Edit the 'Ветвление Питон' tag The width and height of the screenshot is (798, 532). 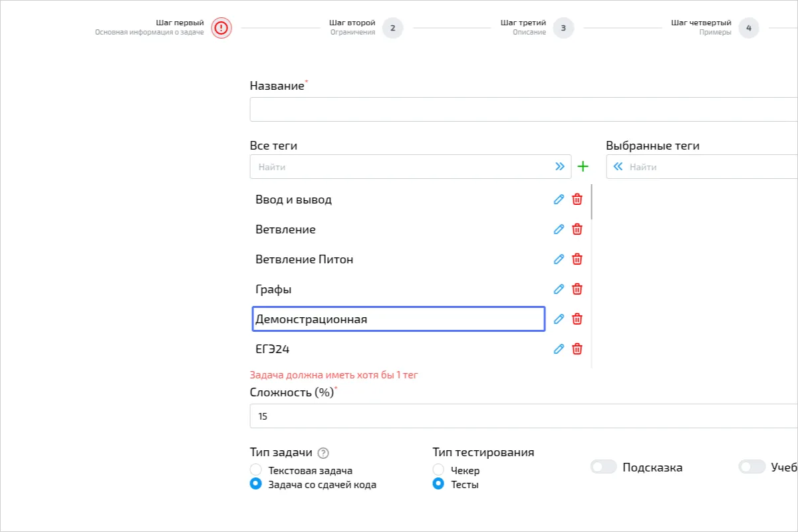(x=559, y=259)
